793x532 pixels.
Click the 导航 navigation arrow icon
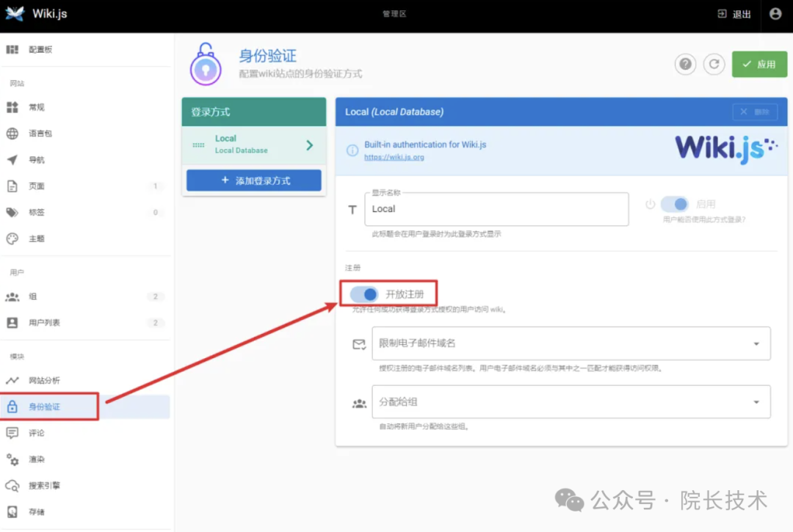click(x=12, y=160)
